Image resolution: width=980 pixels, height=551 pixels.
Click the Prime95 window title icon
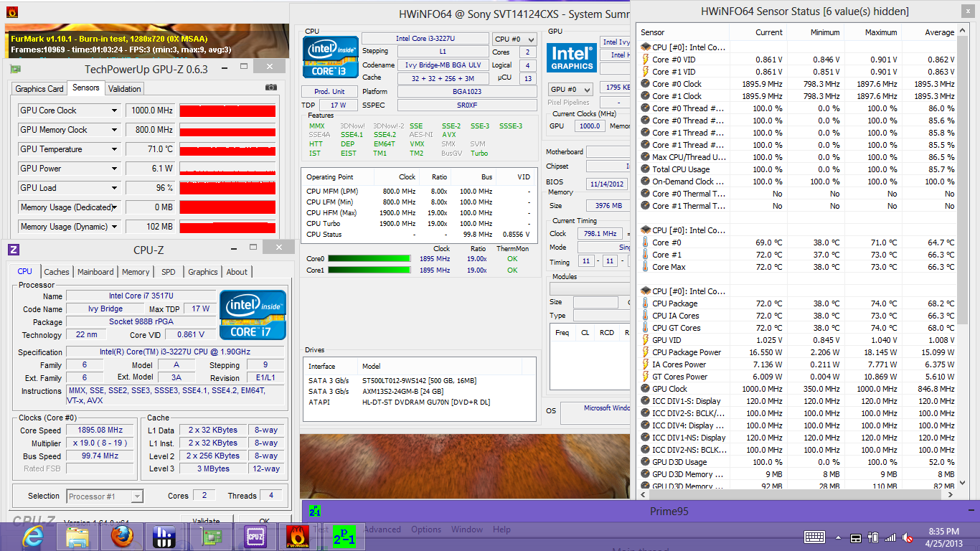point(315,511)
